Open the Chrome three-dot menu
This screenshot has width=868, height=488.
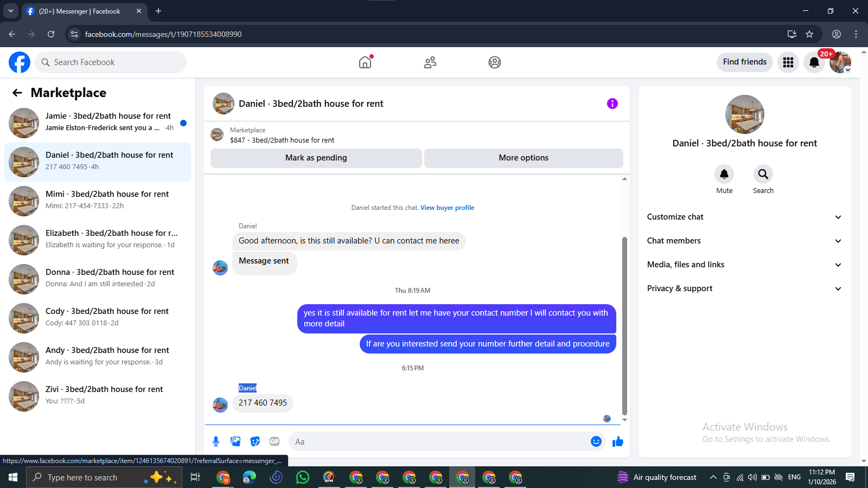856,34
